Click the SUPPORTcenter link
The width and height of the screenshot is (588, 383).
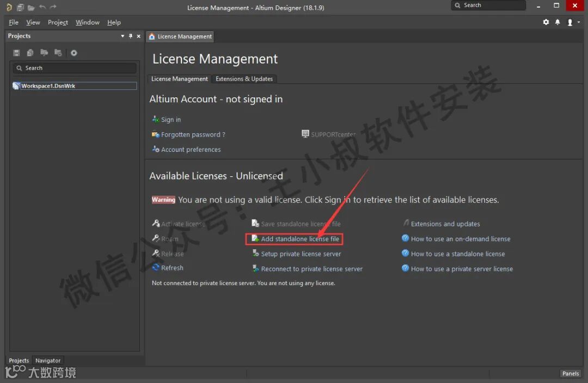(x=333, y=134)
